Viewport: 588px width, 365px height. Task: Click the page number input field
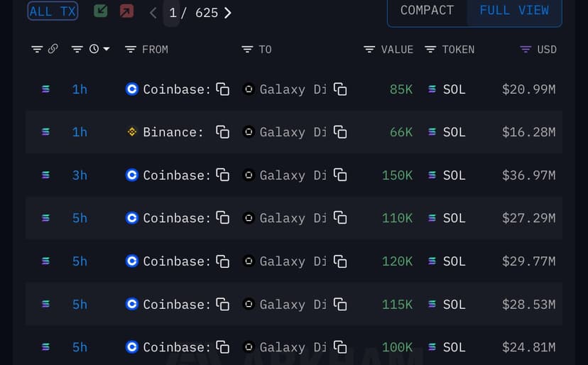[172, 13]
